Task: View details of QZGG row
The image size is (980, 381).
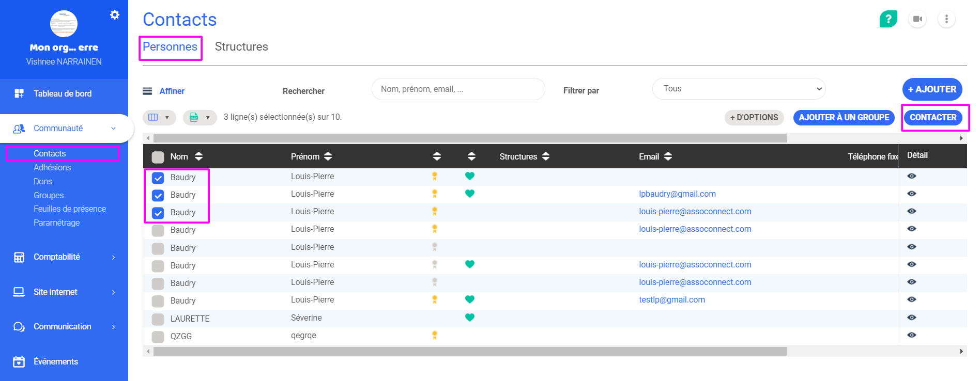Action: pyautogui.click(x=912, y=335)
